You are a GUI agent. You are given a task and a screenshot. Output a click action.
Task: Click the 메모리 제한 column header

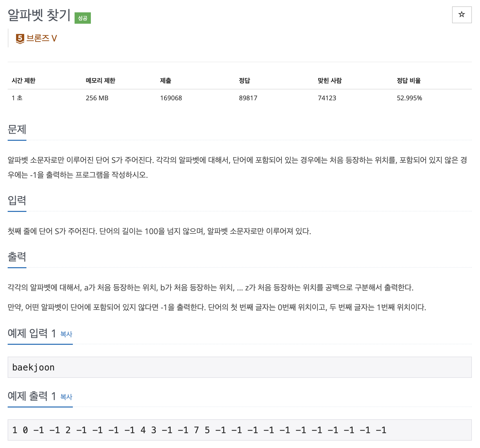(x=100, y=81)
